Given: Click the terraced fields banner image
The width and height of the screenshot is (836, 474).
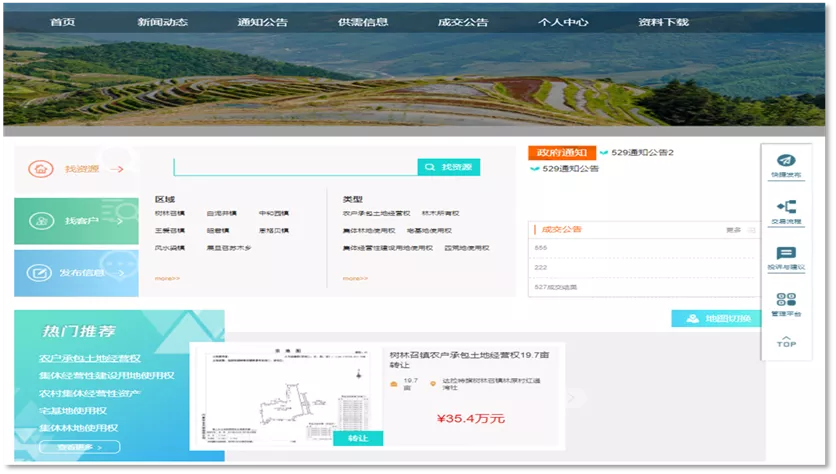Looking at the screenshot, I should click(414, 80).
